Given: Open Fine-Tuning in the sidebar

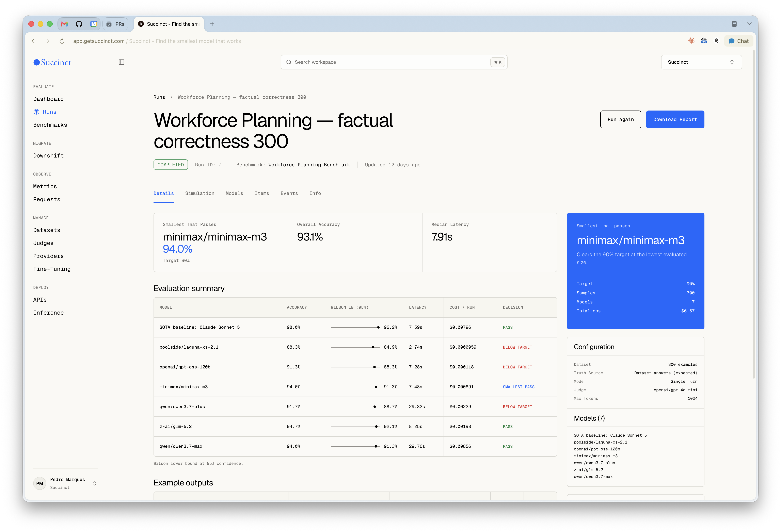Looking at the screenshot, I should 52,269.
